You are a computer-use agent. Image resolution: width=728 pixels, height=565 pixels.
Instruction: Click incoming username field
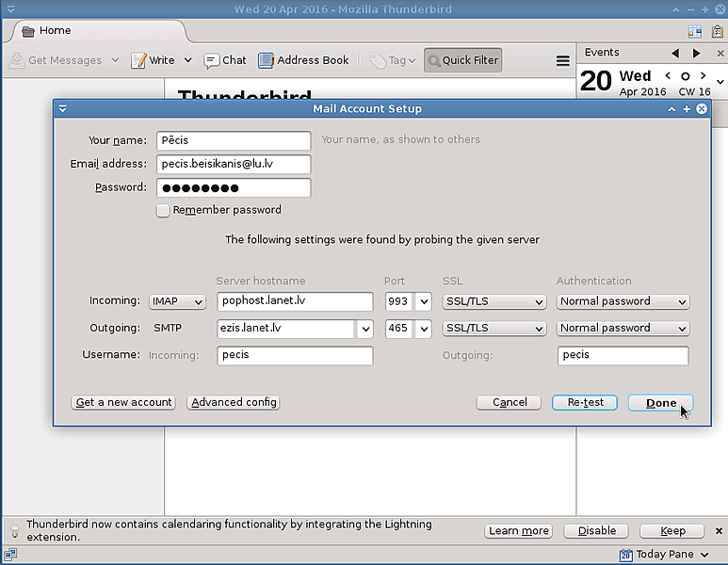point(295,356)
